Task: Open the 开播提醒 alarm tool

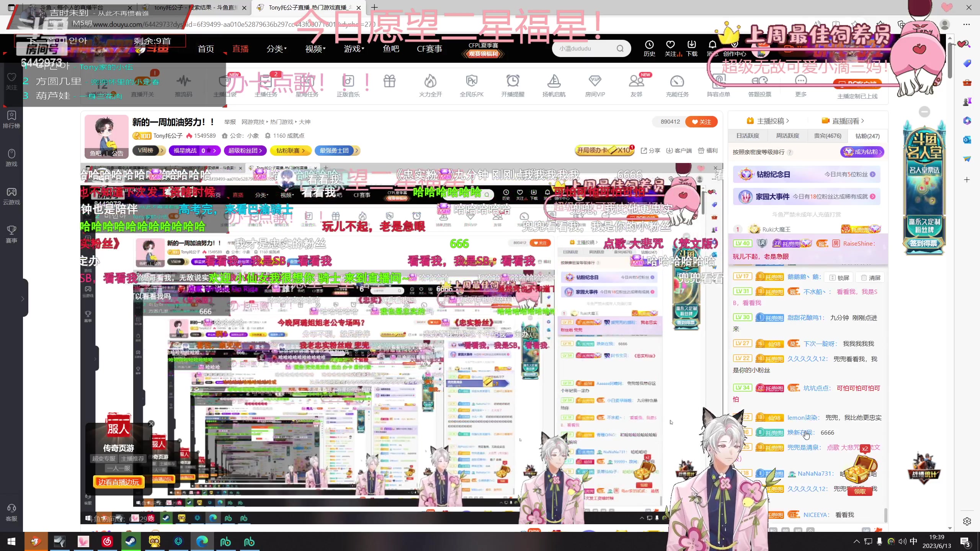Action: pyautogui.click(x=513, y=86)
